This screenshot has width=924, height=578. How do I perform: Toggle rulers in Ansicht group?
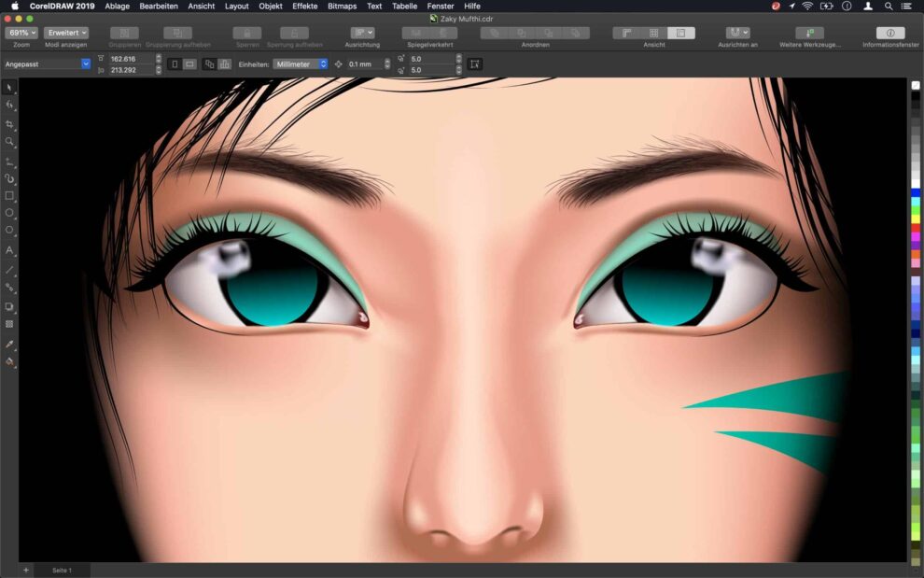click(626, 33)
